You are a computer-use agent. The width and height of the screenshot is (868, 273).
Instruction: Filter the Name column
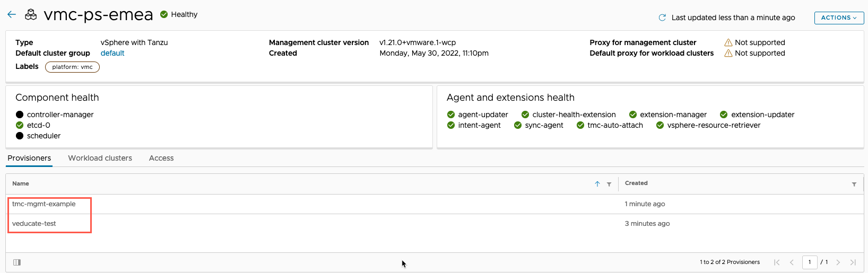click(609, 184)
